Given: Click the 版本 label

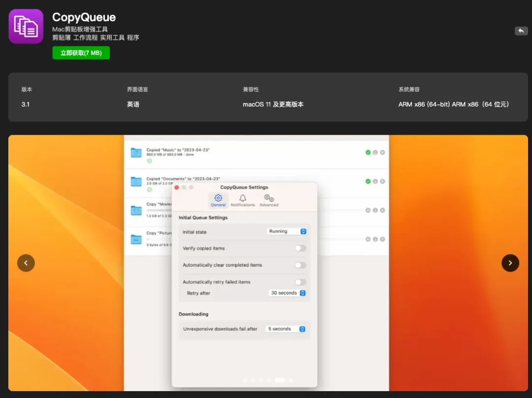Looking at the screenshot, I should click(27, 89).
